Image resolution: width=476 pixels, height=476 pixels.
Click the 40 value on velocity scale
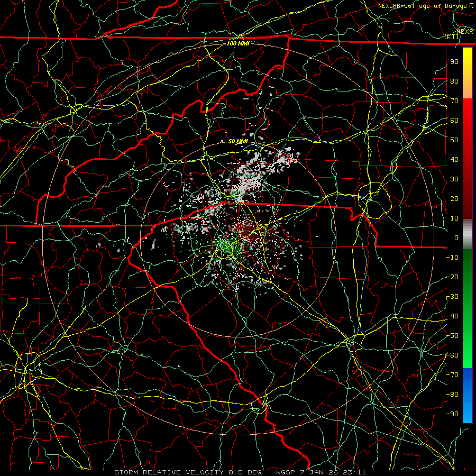[x=454, y=160]
